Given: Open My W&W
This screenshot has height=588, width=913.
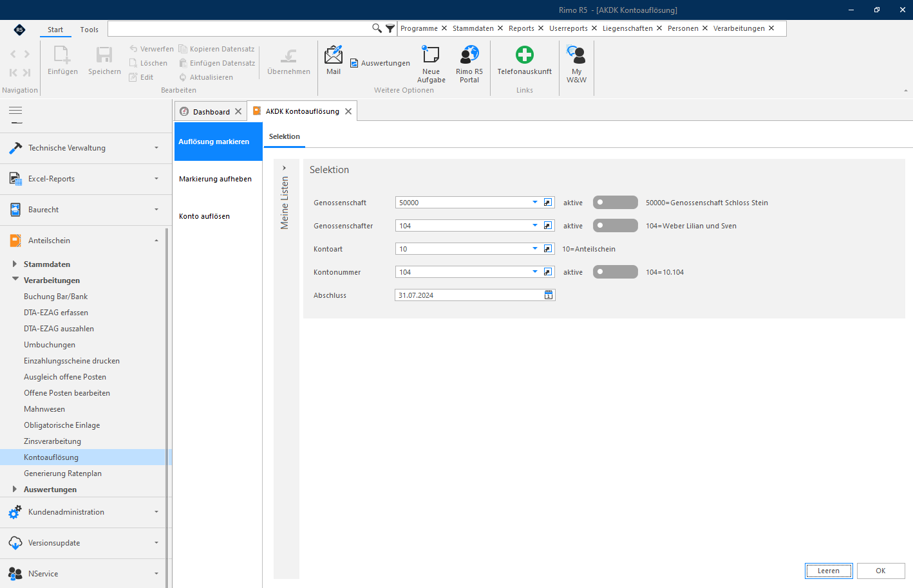Looking at the screenshot, I should (x=576, y=64).
